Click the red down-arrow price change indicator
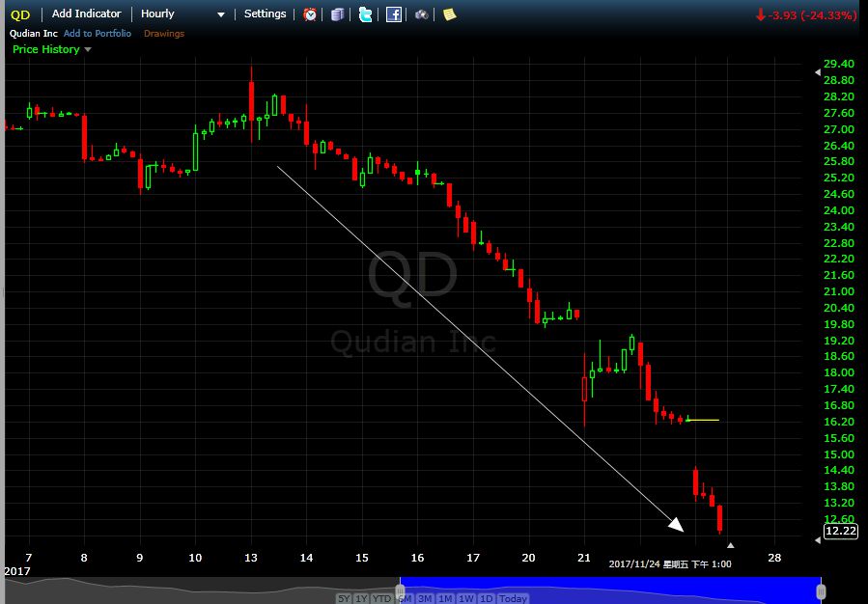The height and width of the screenshot is (604, 868). pos(760,15)
